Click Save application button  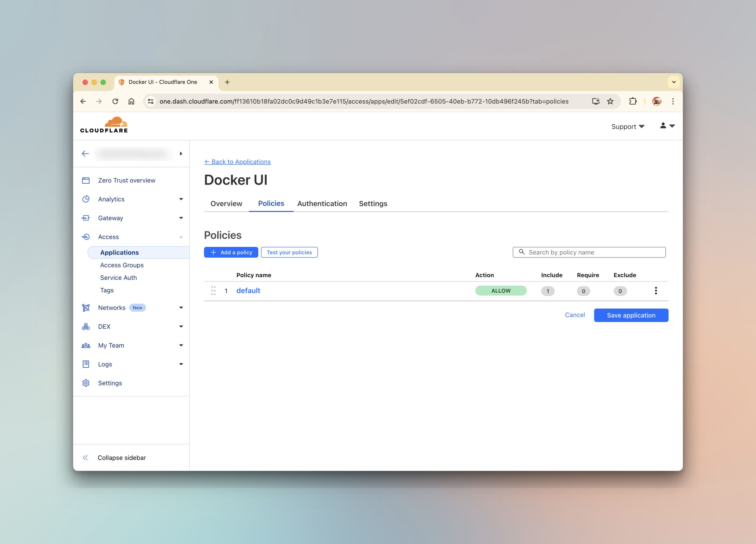(x=631, y=315)
